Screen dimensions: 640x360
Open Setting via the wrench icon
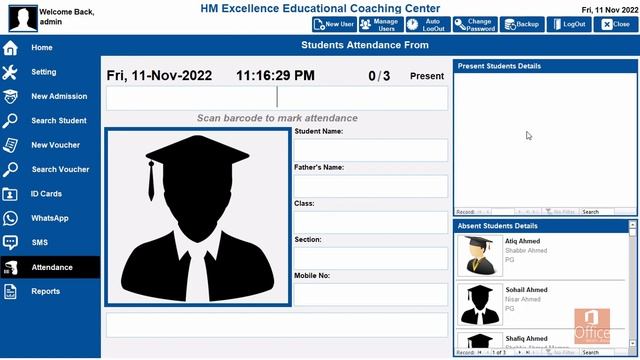(10, 72)
